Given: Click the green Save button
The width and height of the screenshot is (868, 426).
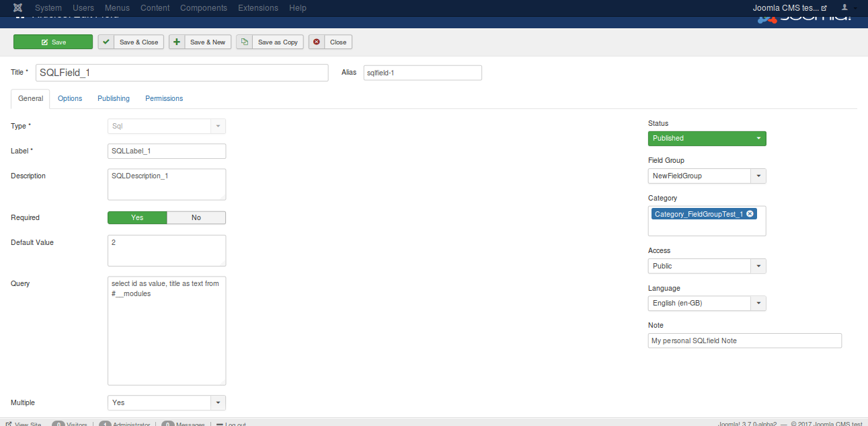Looking at the screenshot, I should click(53, 42).
